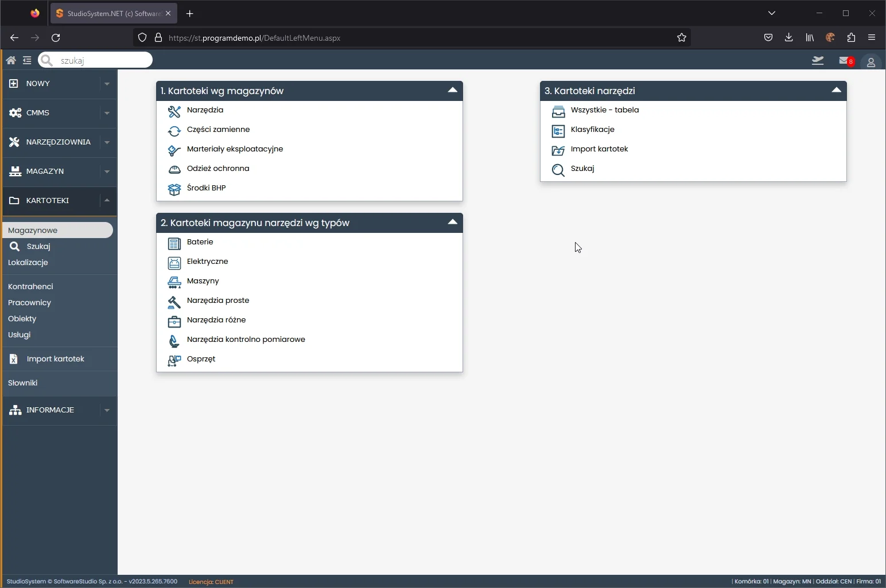886x588 pixels.
Task: Click the Import kartotek Excel icon in sidebar
Action: pyautogui.click(x=14, y=359)
